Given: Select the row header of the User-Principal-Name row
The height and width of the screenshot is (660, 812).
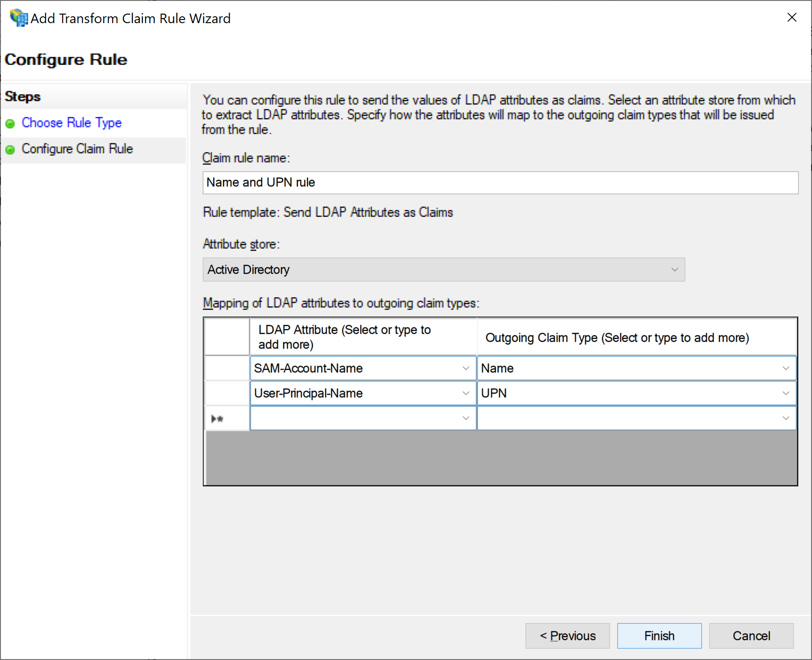Looking at the screenshot, I should pyautogui.click(x=227, y=393).
